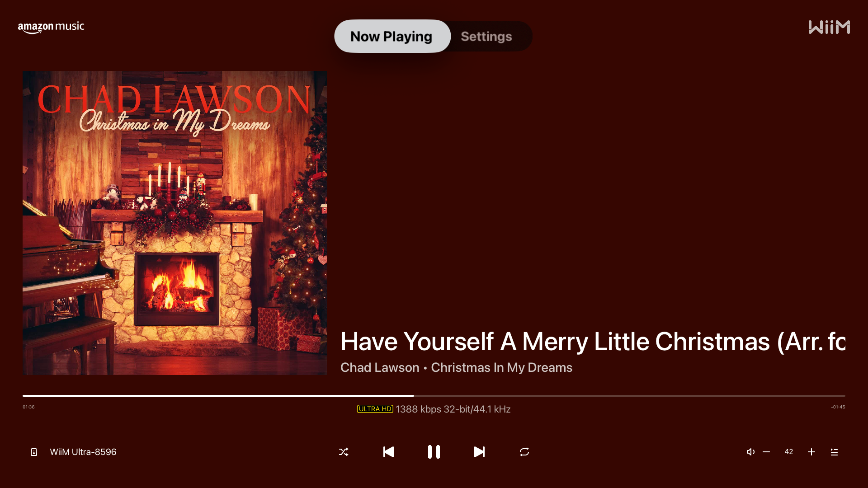Skip to the next track
This screenshot has height=488, width=868.
(x=479, y=452)
